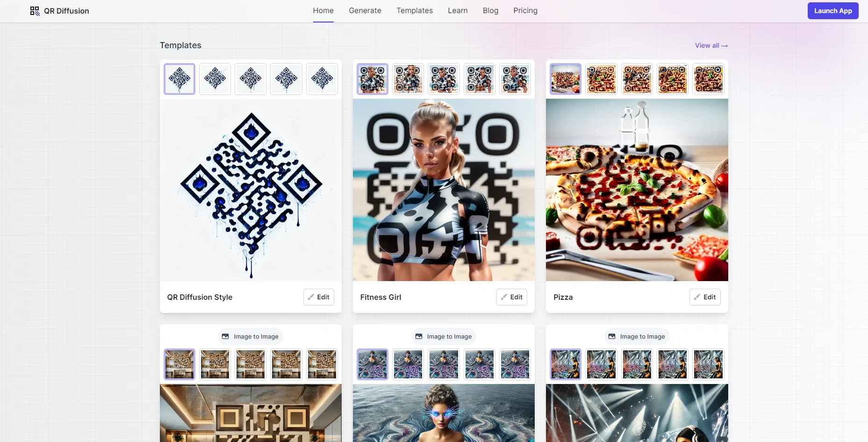
Task: Select fifth Fitness Girl thumbnail
Action: [515, 79]
